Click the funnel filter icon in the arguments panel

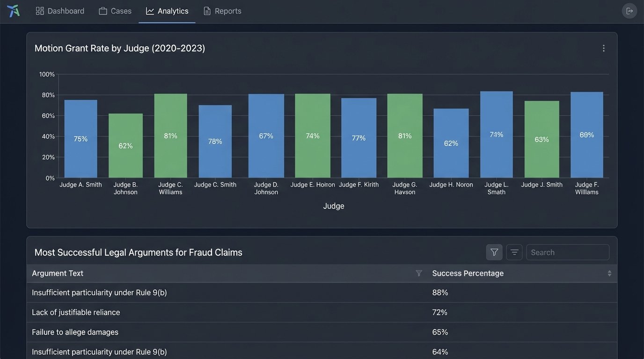(494, 252)
